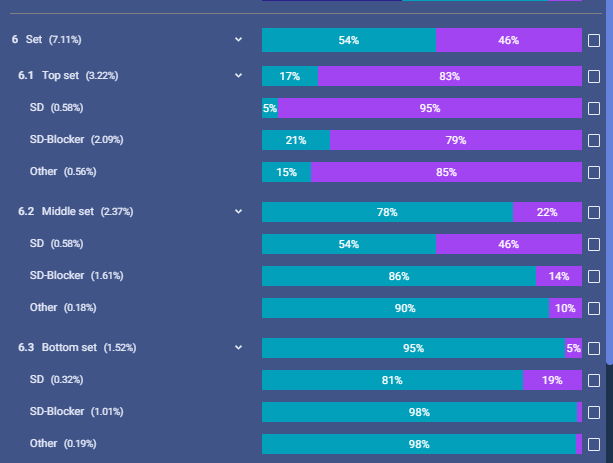Select the purple 46% segment in 6 Set bar
The width and height of the screenshot is (613, 463).
coord(509,40)
